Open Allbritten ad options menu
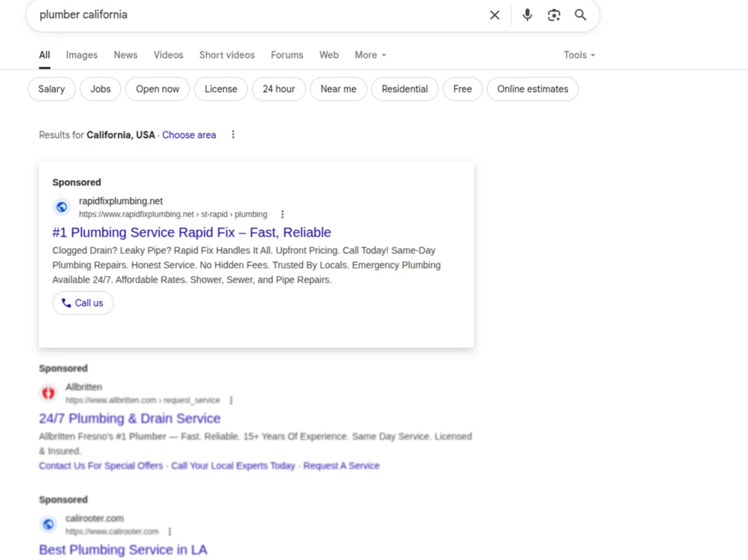 [x=232, y=401]
